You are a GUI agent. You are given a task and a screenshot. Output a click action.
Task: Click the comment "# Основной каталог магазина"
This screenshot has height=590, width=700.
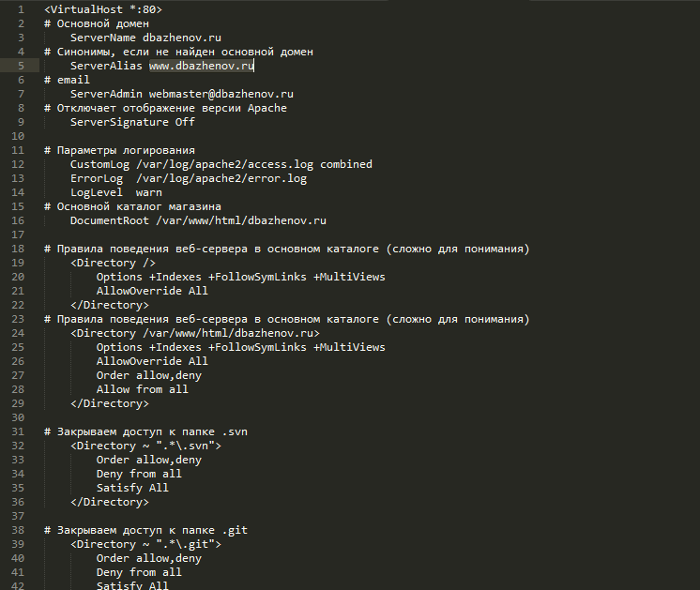click(x=132, y=206)
